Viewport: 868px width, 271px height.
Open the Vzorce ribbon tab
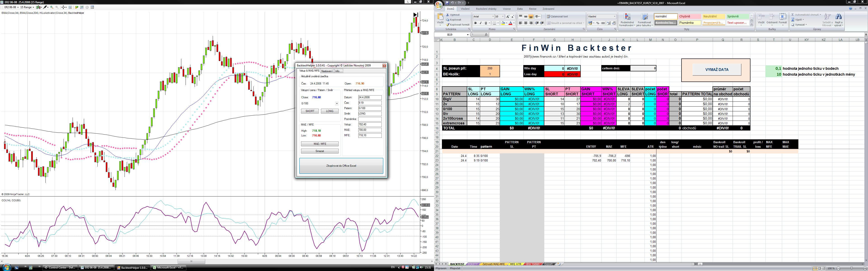tap(507, 9)
